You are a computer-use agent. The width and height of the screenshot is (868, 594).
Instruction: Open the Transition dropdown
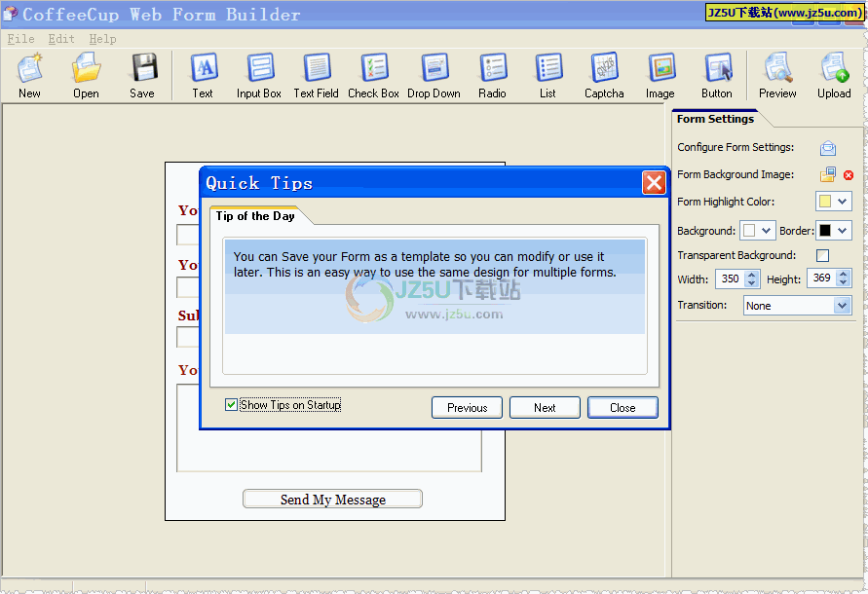pyautogui.click(x=842, y=305)
